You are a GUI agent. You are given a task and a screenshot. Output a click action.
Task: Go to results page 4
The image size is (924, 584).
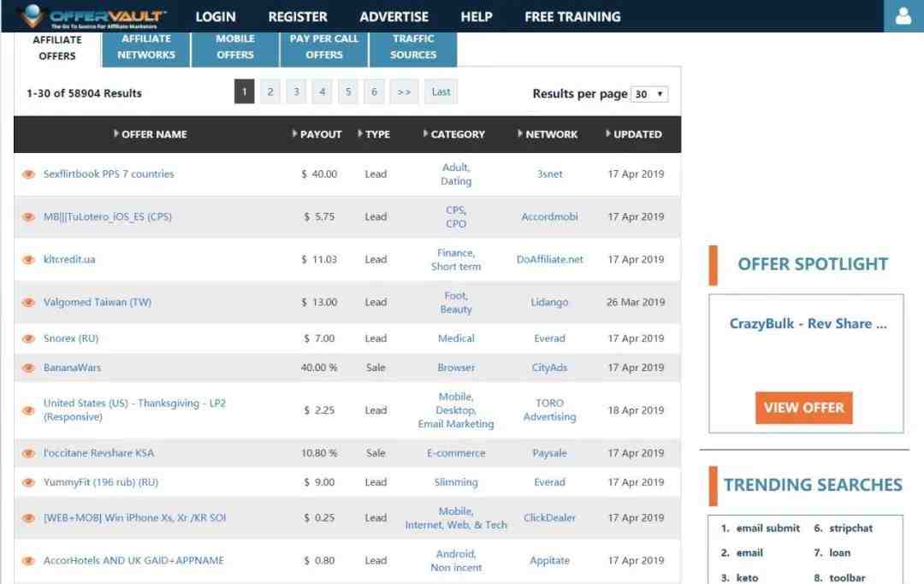[x=323, y=91]
